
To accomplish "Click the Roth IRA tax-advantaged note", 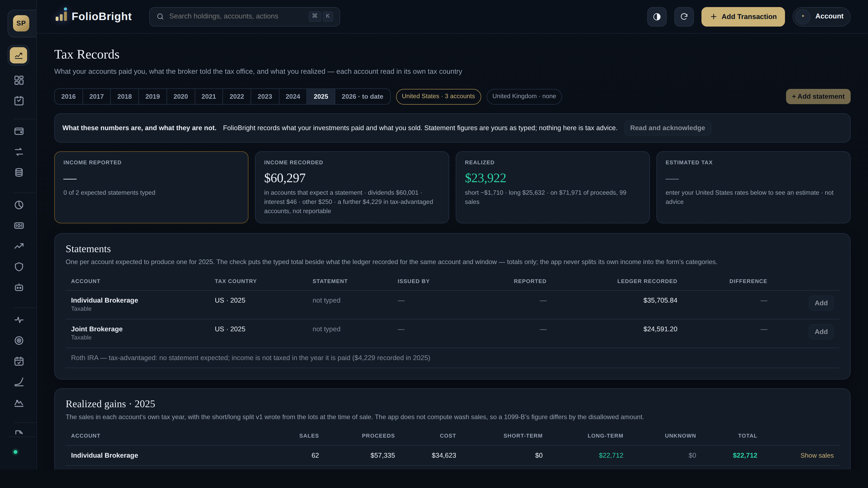I will (250, 358).
